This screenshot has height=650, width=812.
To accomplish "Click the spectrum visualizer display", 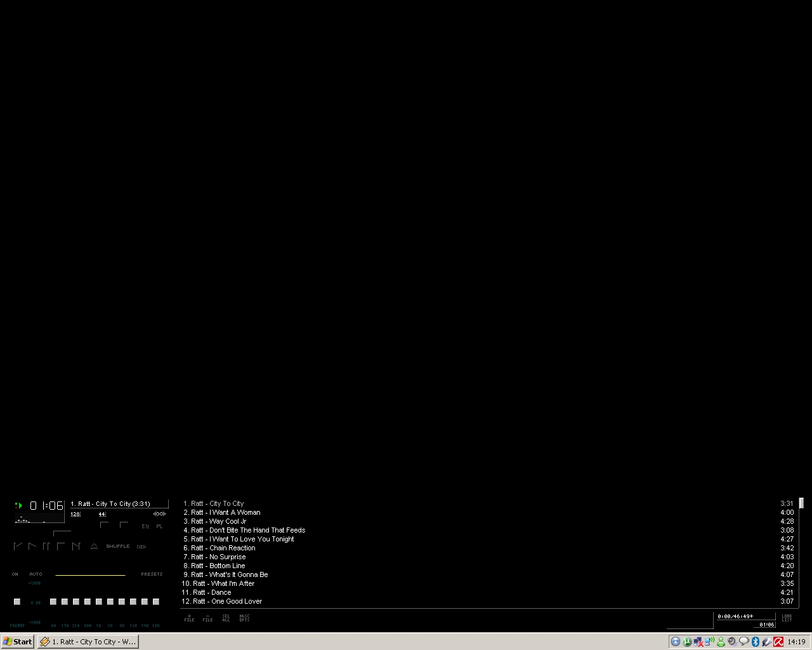I will 39,517.
